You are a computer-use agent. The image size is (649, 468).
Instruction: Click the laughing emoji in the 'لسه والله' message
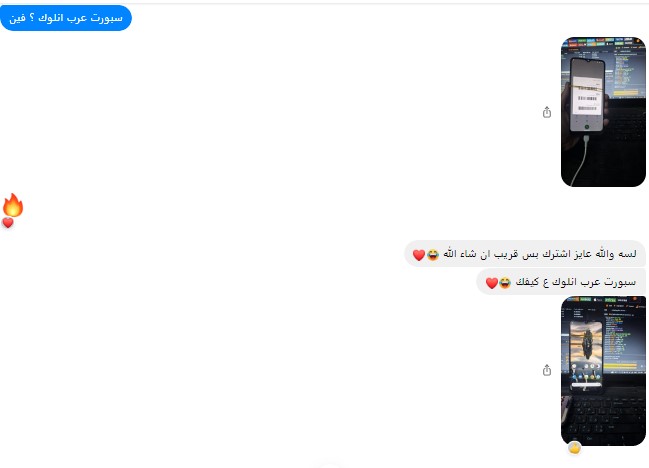[433, 254]
